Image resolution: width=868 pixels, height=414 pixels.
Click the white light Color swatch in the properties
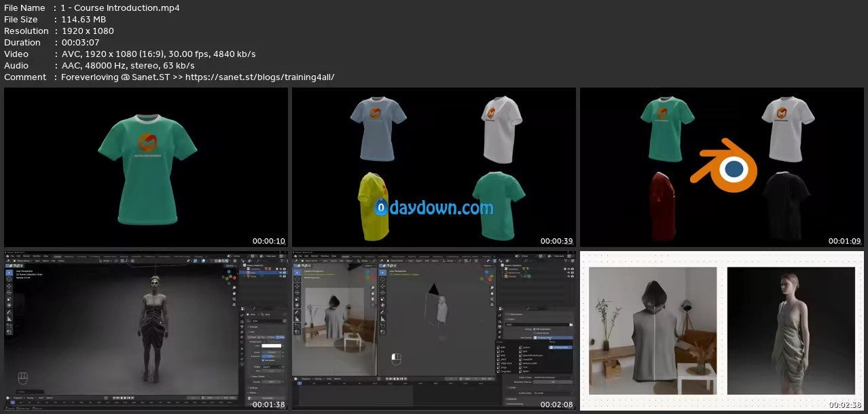pos(272,345)
